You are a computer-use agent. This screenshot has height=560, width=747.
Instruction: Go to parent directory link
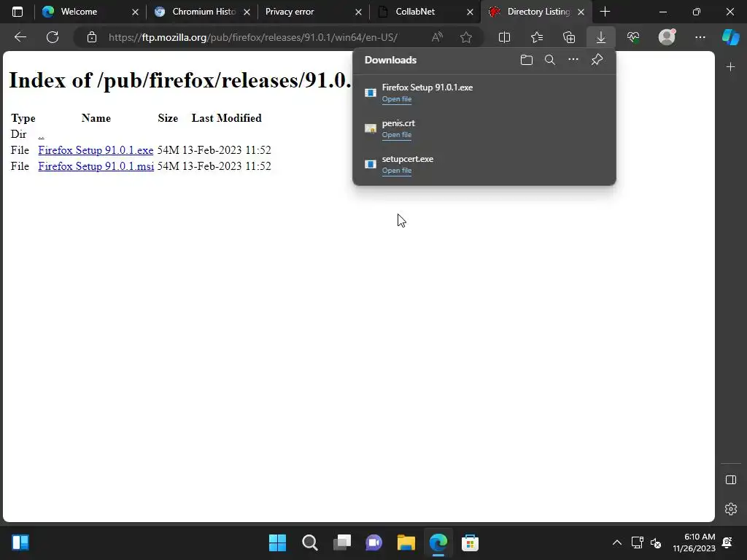tap(41, 134)
